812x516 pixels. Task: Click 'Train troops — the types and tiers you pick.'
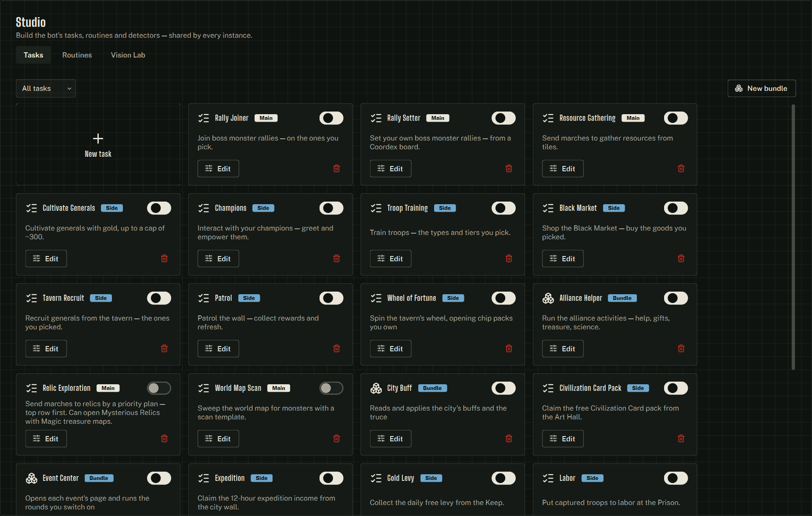point(440,232)
